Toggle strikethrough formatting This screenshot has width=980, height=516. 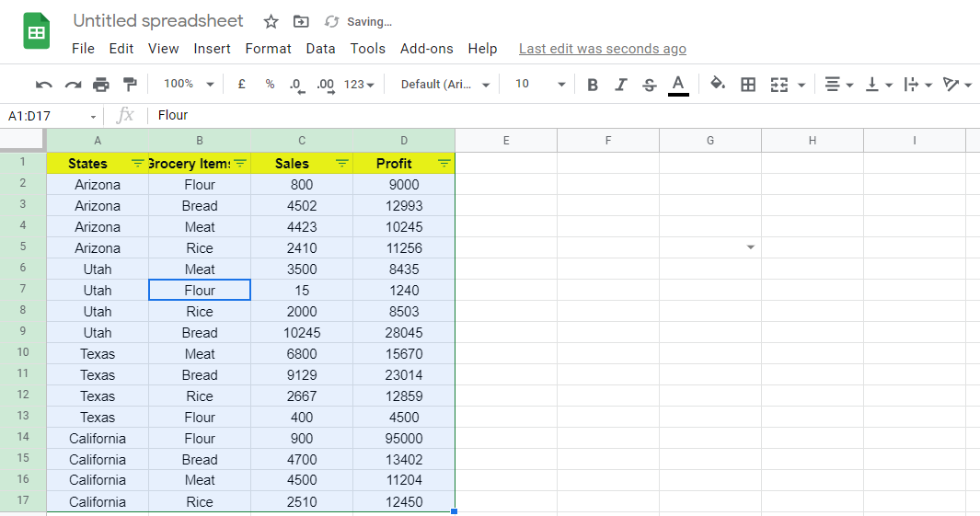(x=650, y=85)
